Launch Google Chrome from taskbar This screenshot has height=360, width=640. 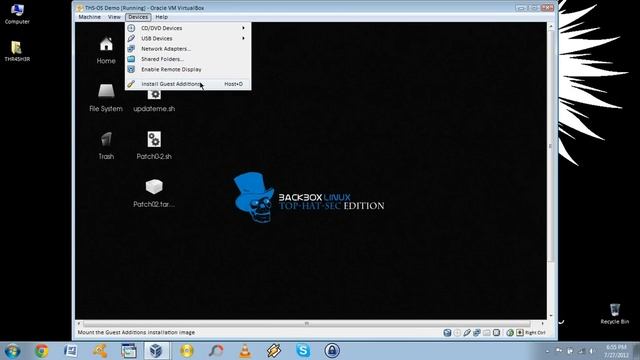tap(41, 351)
